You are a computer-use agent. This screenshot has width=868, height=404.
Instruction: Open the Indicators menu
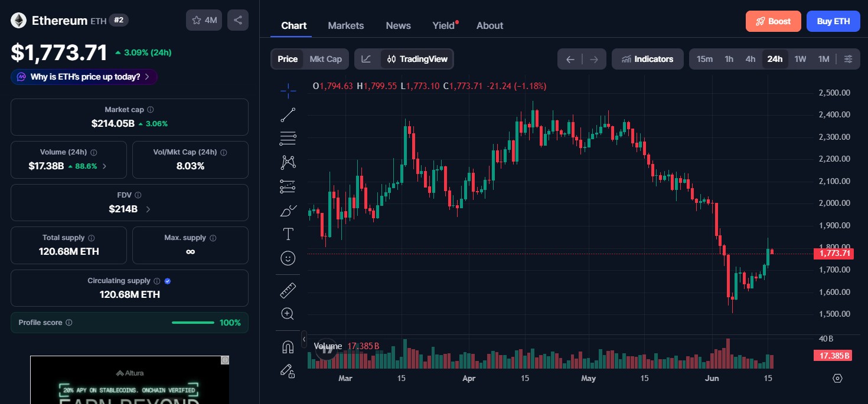point(648,59)
